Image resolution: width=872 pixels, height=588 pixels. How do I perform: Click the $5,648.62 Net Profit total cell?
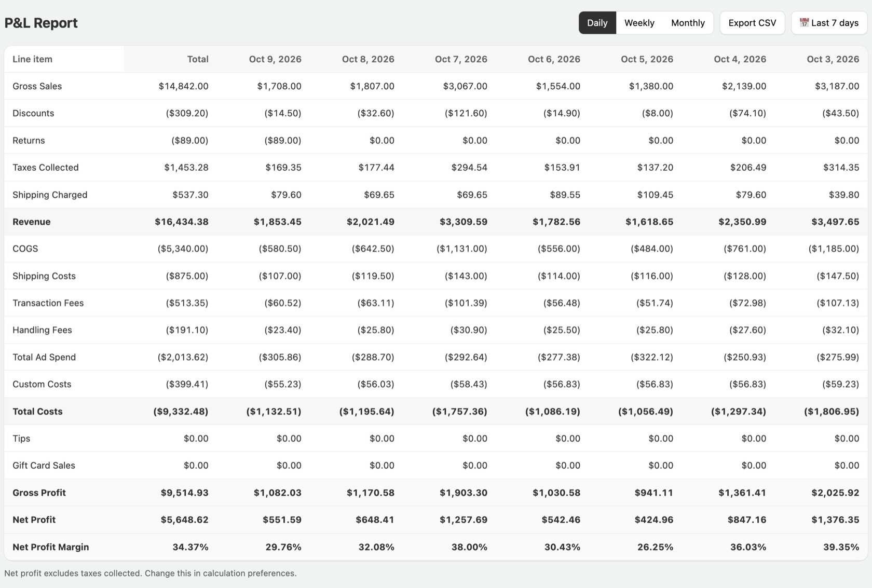tap(184, 519)
